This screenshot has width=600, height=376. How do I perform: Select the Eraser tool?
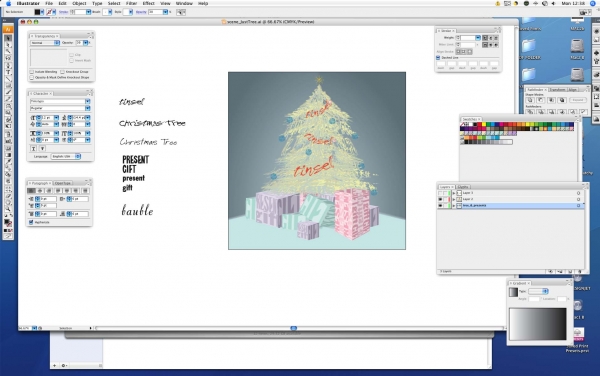tap(8, 197)
